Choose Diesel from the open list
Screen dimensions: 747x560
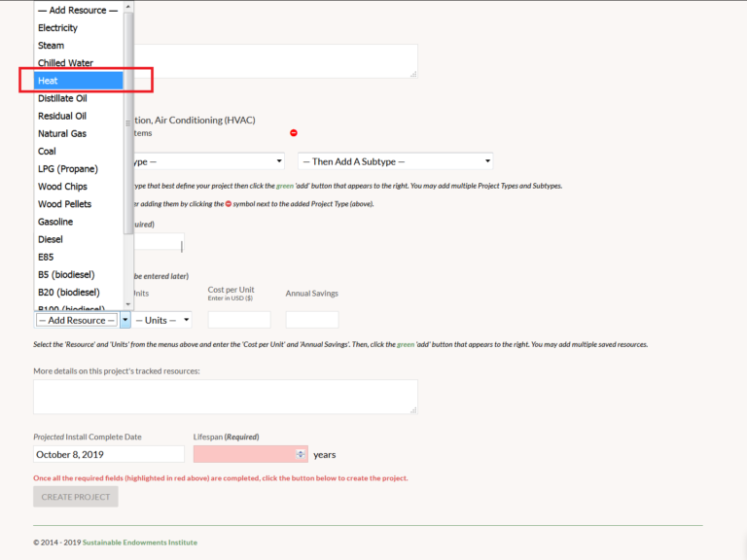78,239
